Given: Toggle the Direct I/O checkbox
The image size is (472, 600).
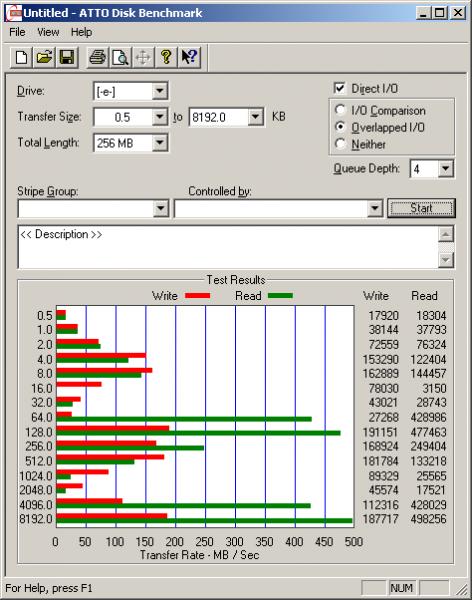Looking at the screenshot, I should pos(339,88).
